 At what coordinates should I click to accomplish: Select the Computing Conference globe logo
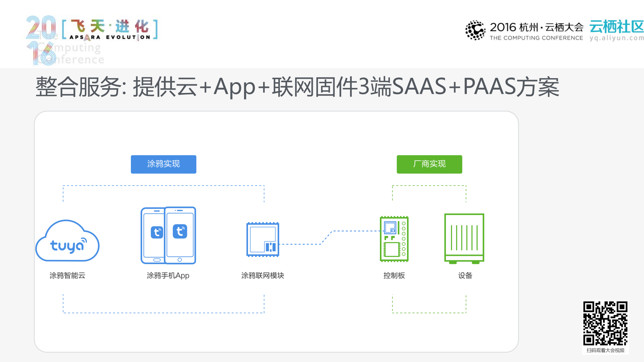click(475, 30)
